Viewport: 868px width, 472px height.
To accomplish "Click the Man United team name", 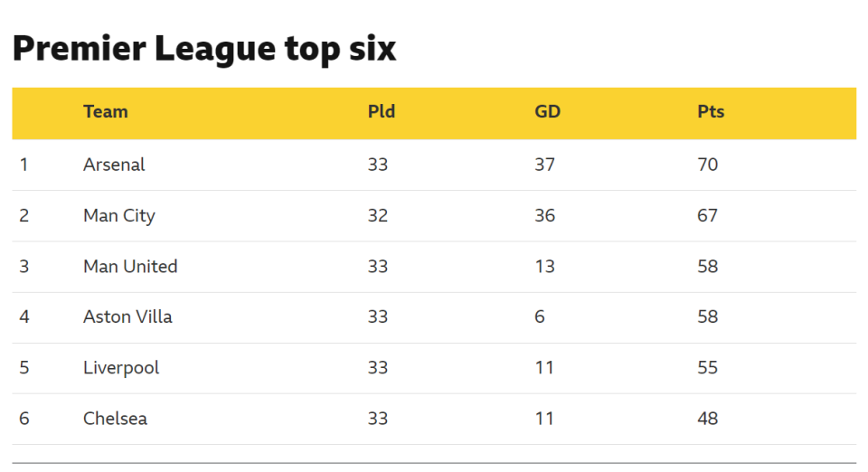I will [130, 266].
